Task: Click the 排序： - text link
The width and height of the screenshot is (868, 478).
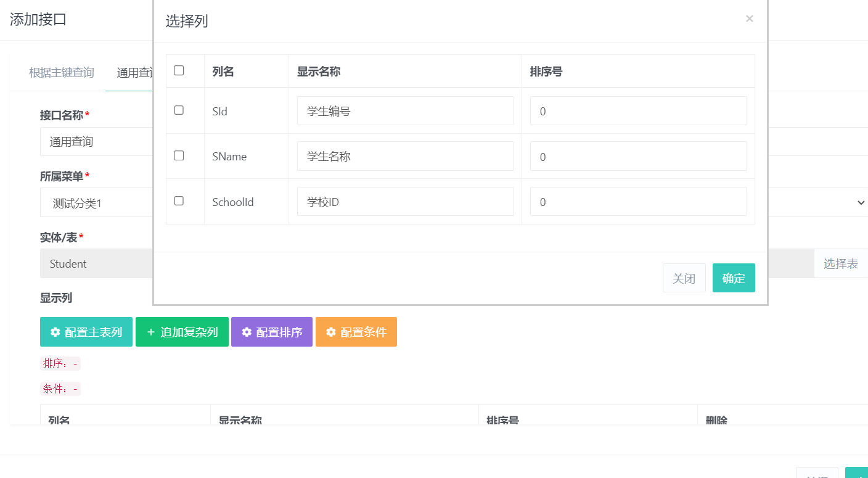Action: coord(60,363)
